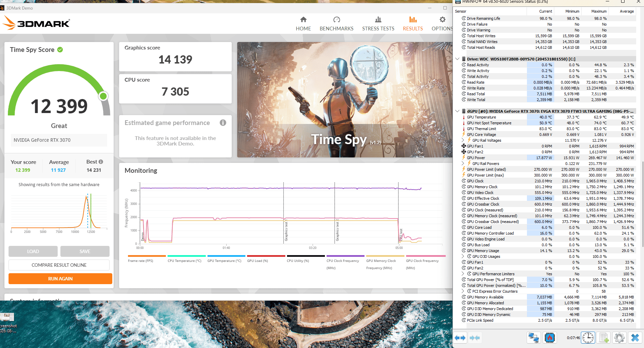Screen dimensions: 644x348
Task: Select the Drive Remaining Life row
Action: [x=545, y=18]
